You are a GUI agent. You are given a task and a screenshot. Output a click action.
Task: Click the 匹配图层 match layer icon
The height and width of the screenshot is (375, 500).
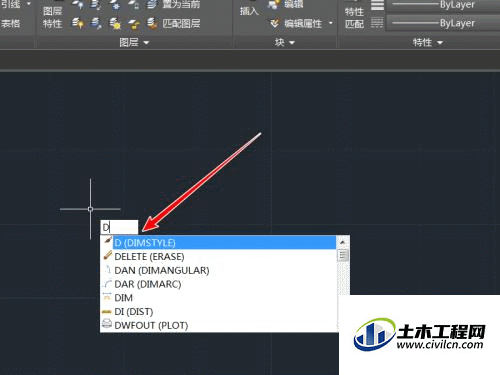click(152, 23)
